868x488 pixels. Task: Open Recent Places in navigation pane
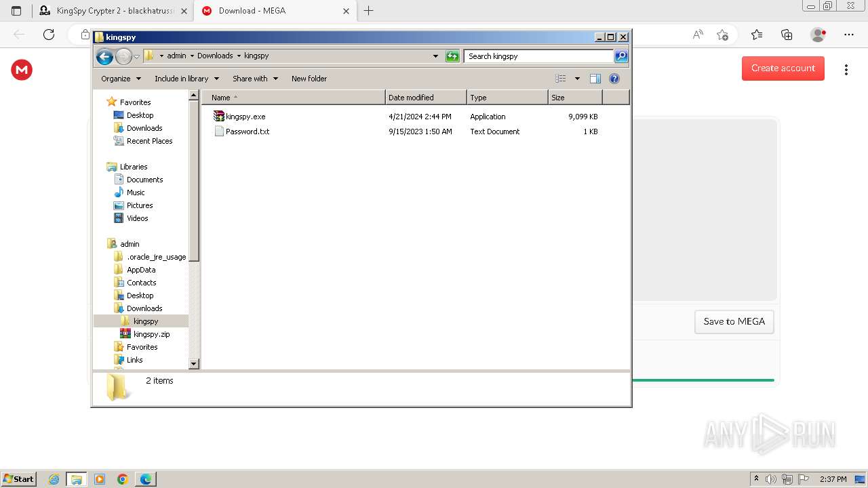(x=149, y=141)
